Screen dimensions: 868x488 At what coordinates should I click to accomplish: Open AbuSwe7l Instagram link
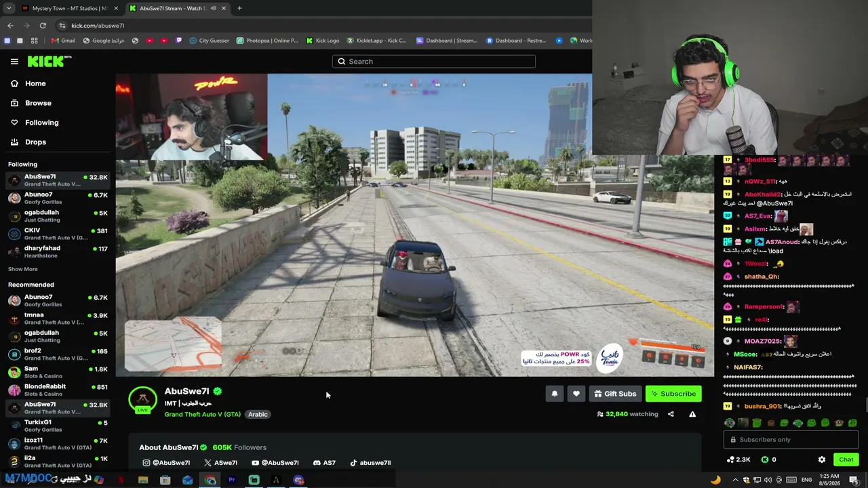[x=166, y=463]
